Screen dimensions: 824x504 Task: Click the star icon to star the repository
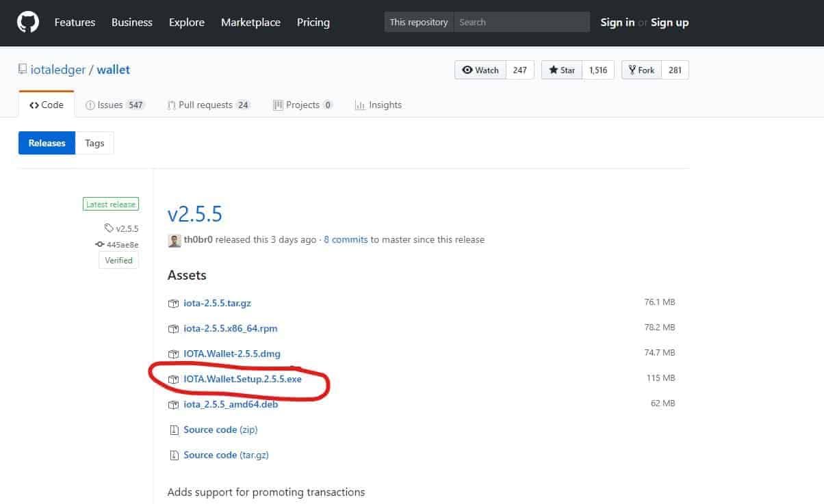[x=552, y=69]
